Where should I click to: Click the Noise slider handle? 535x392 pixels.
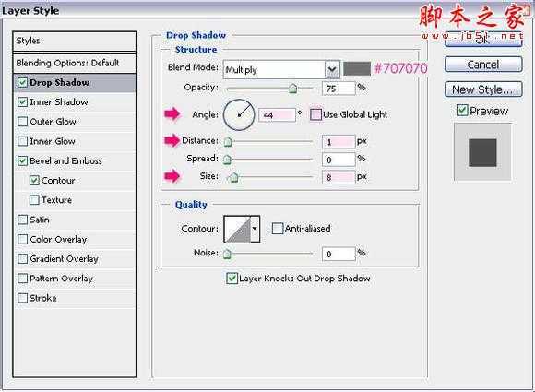[227, 254]
